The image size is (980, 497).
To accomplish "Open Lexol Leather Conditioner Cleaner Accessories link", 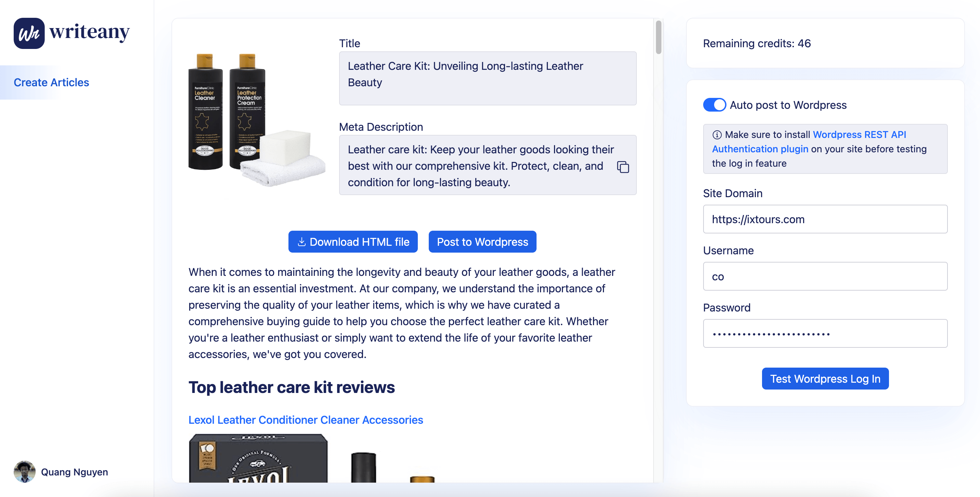I will (306, 420).
